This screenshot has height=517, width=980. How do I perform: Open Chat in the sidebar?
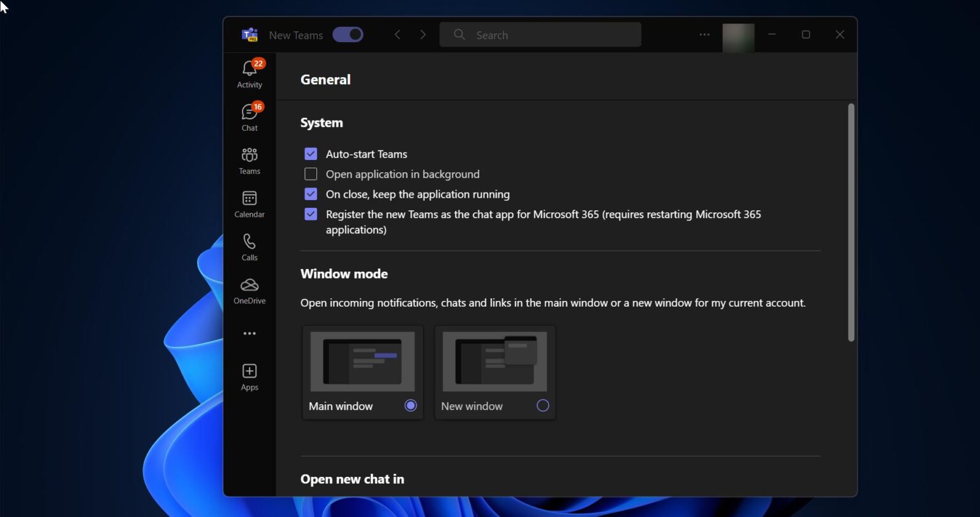(249, 113)
